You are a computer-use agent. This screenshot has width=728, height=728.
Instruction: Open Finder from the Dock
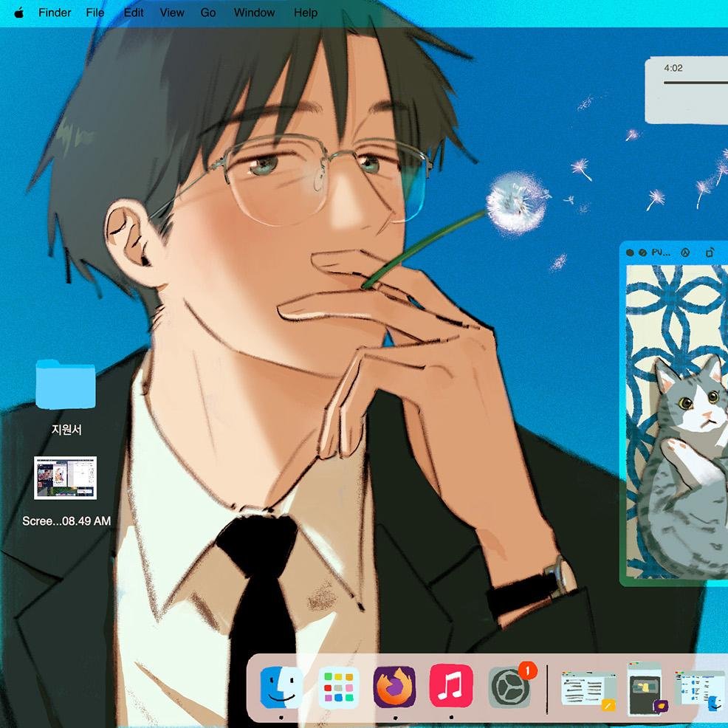pos(281,687)
